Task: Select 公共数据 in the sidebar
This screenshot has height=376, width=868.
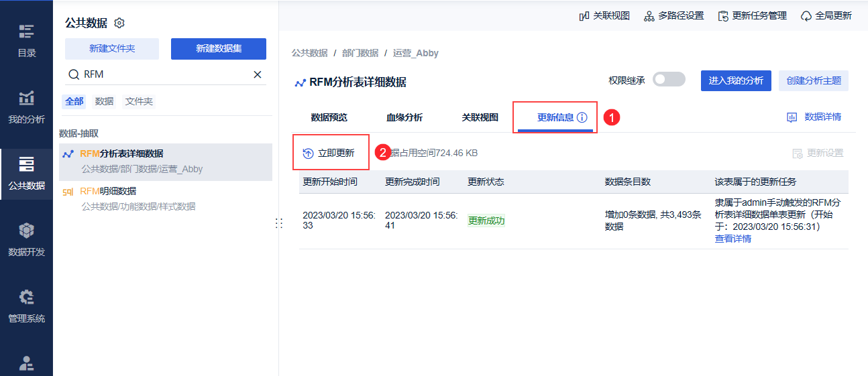Action: click(x=26, y=173)
